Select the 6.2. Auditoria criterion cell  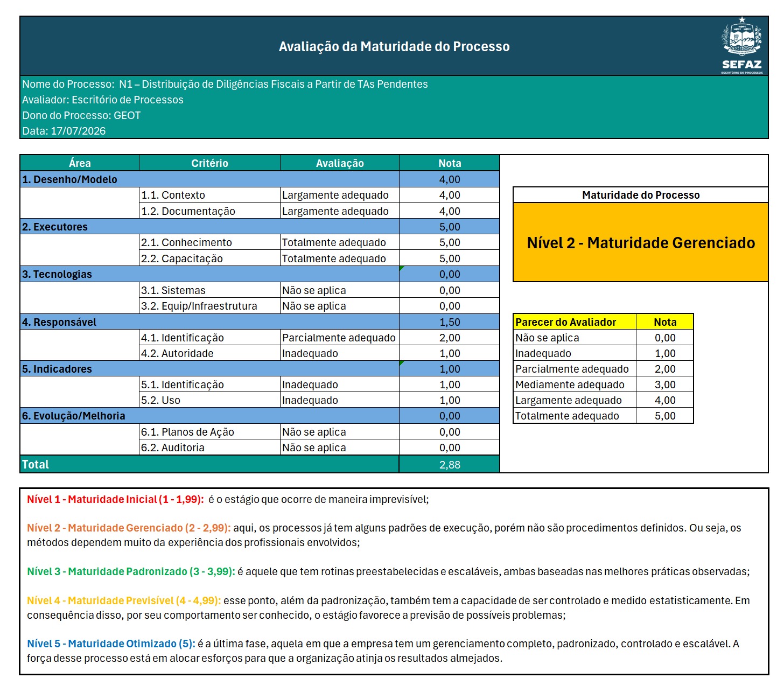point(209,448)
